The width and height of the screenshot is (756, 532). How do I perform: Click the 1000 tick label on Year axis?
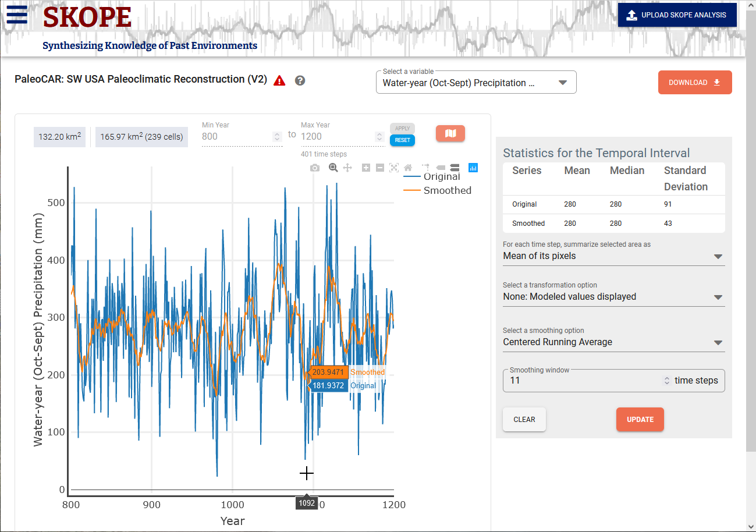pyautogui.click(x=232, y=505)
